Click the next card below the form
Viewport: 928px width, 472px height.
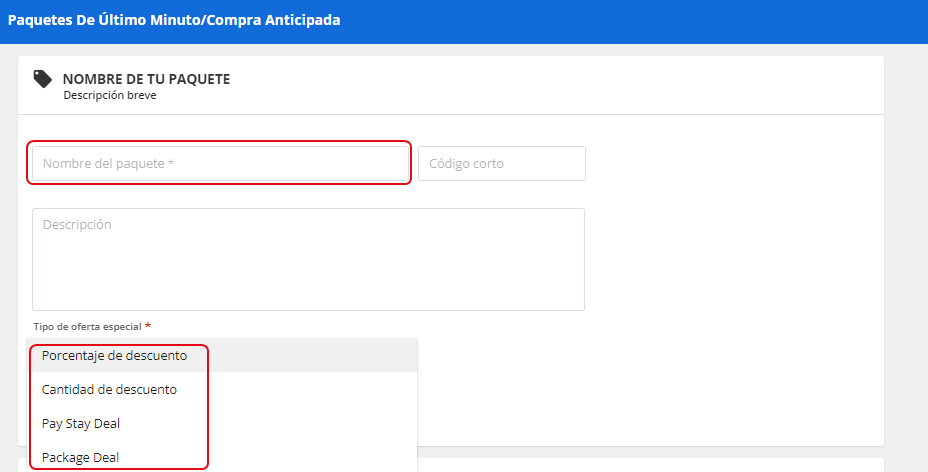(651, 465)
